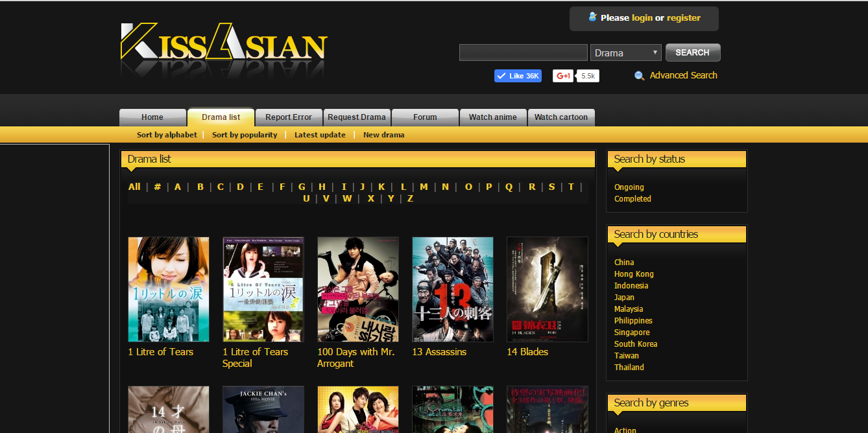868x433 pixels.
Task: Show Completed status dramas
Action: tap(633, 199)
